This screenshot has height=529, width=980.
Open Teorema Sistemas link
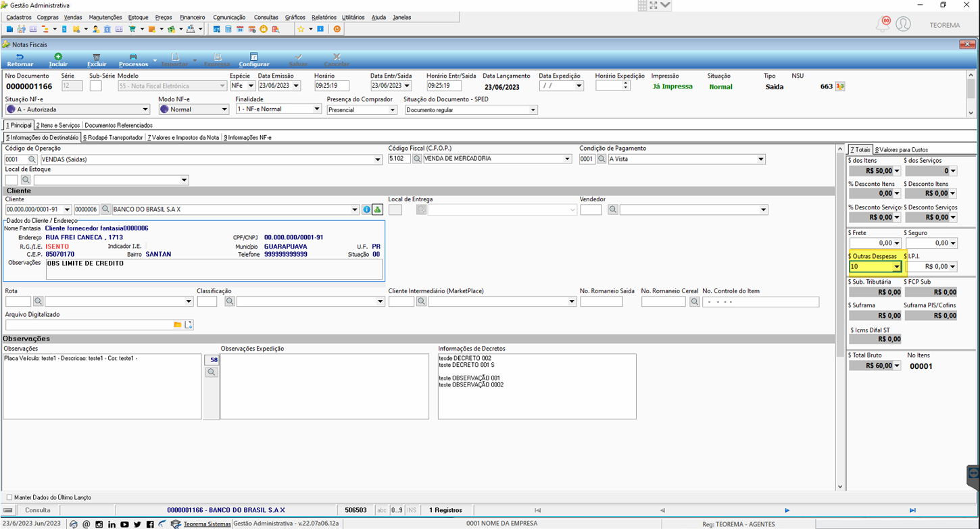(x=207, y=524)
